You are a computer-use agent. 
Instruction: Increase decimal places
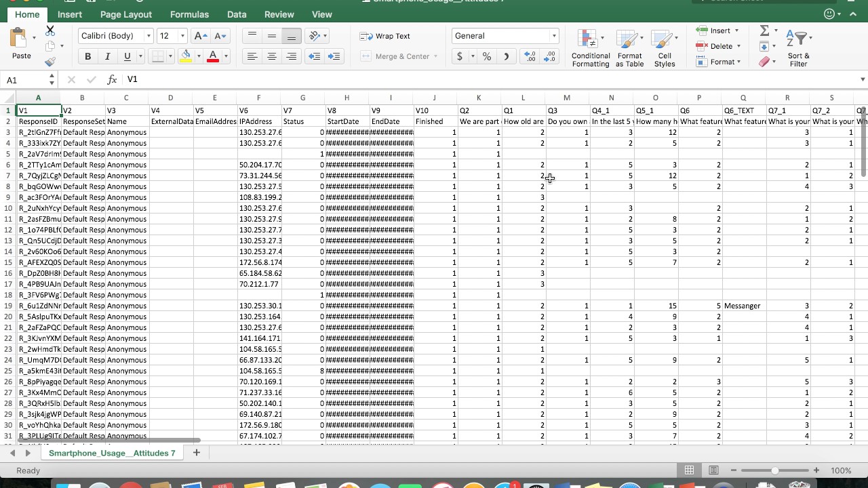click(530, 57)
